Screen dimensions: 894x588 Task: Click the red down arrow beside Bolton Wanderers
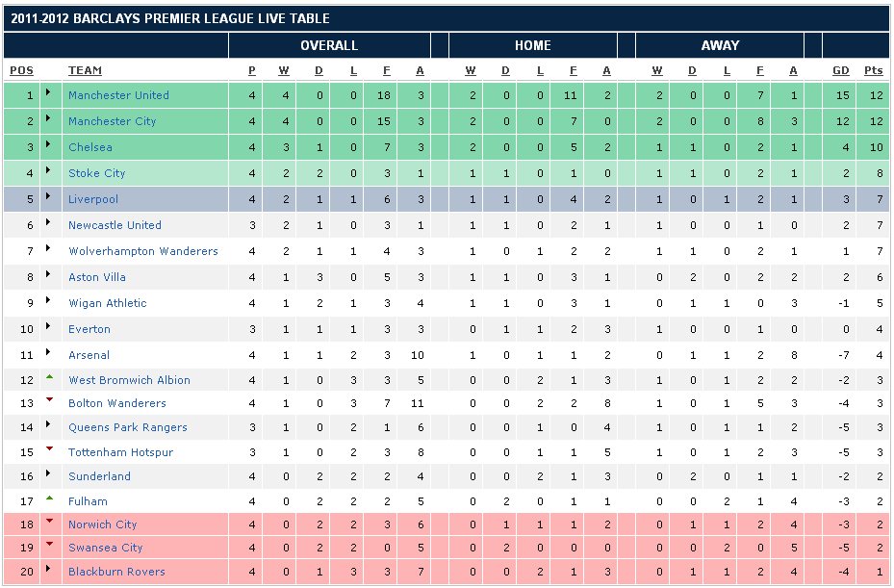pyautogui.click(x=49, y=400)
